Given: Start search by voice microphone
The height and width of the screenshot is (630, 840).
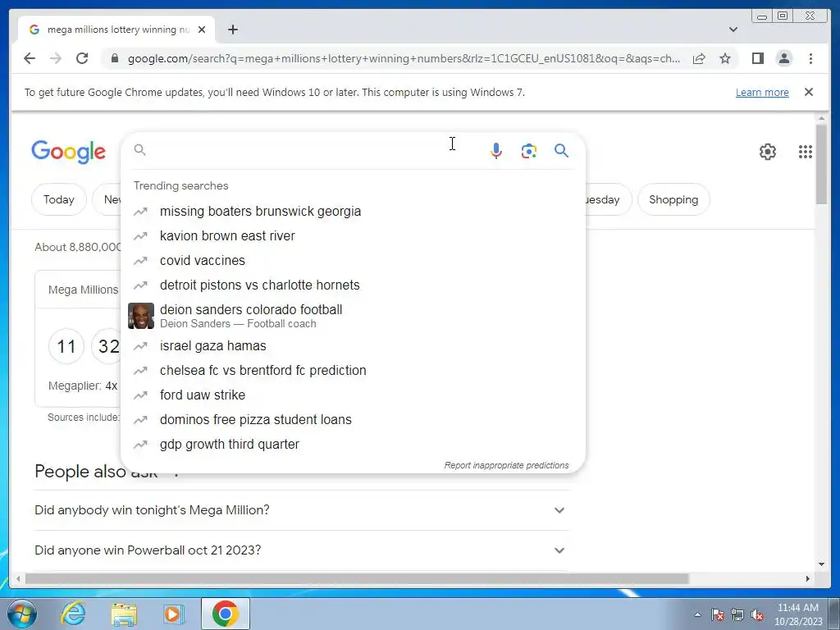Looking at the screenshot, I should (496, 151).
